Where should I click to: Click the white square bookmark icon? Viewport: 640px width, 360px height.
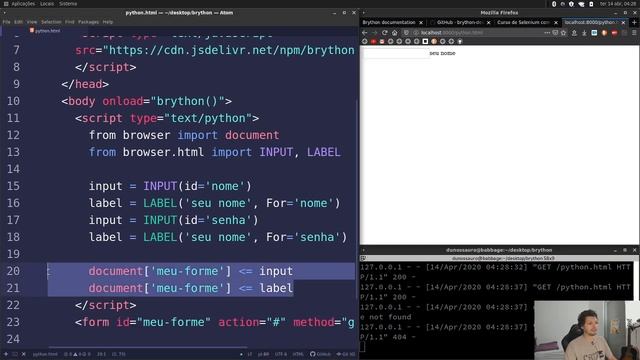click(x=425, y=41)
